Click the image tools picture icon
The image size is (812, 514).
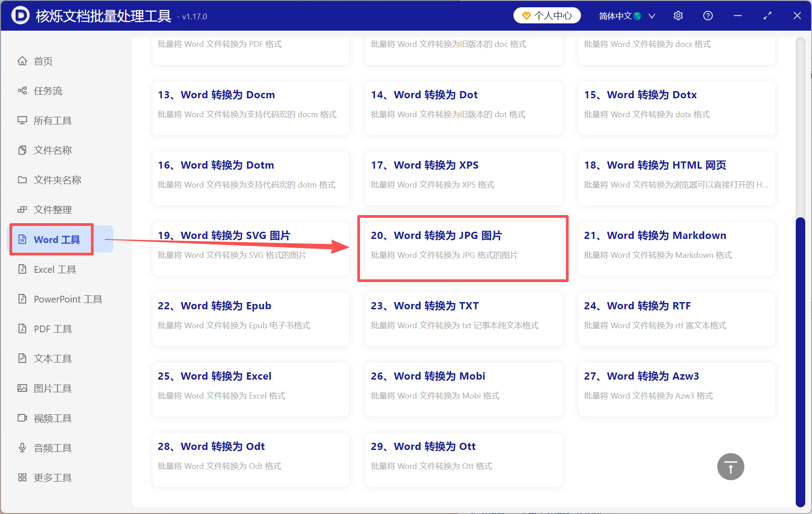(x=22, y=388)
